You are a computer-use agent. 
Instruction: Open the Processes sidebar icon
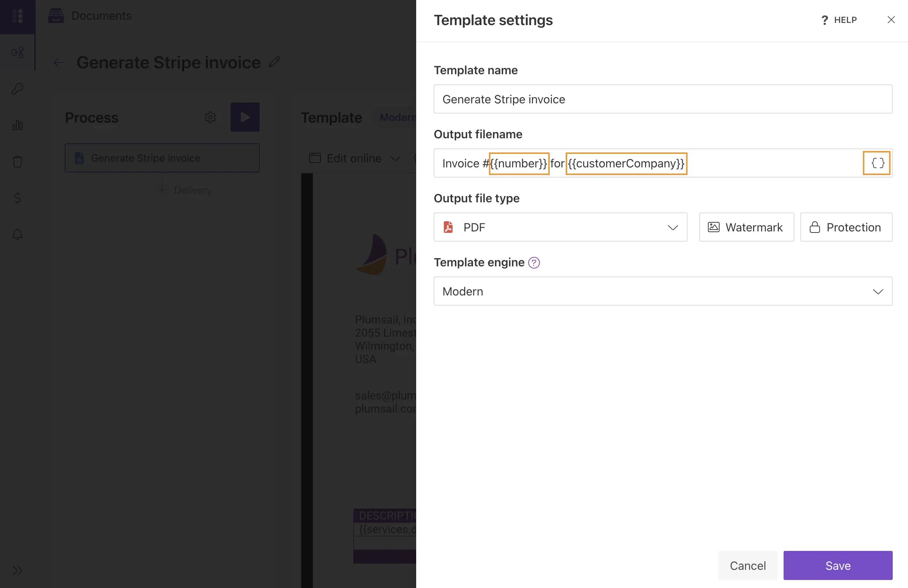[x=17, y=52]
